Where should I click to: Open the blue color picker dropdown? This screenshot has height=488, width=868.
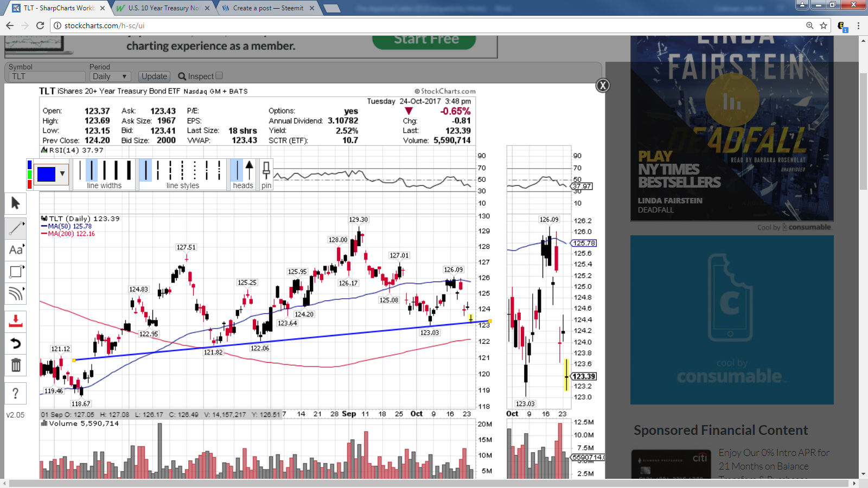tap(51, 174)
